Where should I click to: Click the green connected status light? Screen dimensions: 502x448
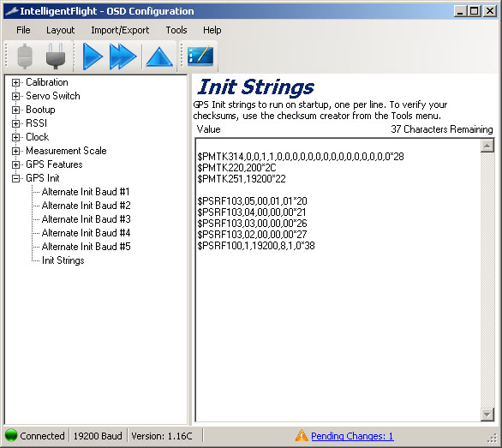[x=11, y=435]
